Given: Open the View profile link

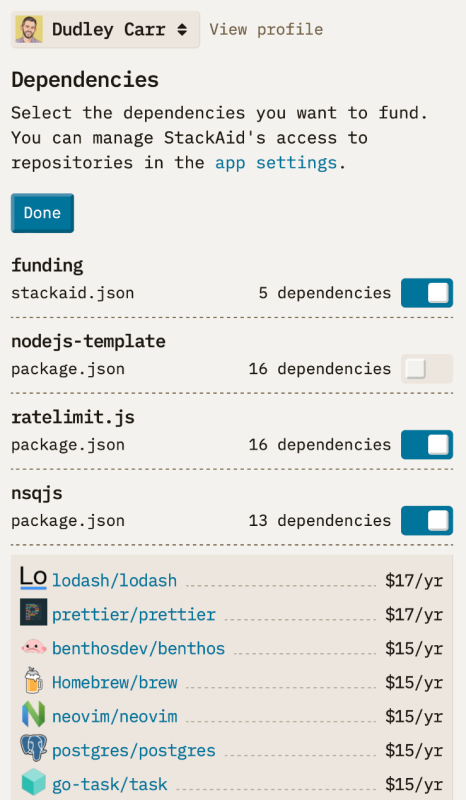Looking at the screenshot, I should tap(266, 30).
